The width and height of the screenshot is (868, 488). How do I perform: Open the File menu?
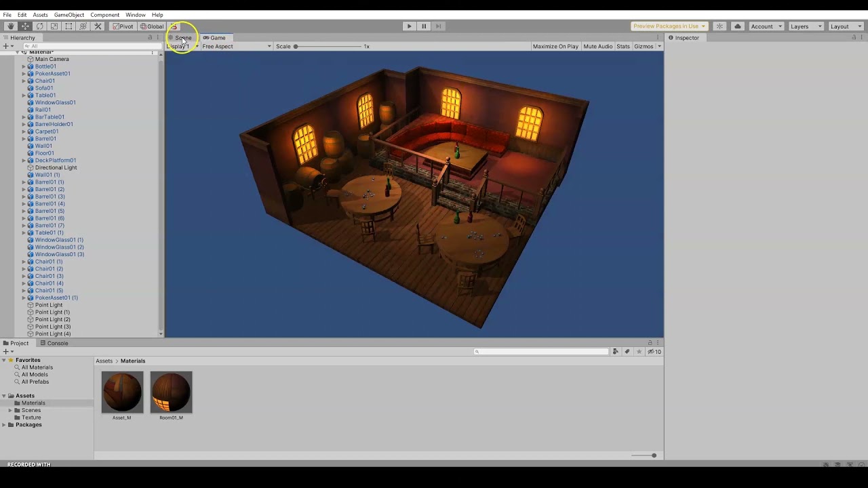tap(7, 15)
